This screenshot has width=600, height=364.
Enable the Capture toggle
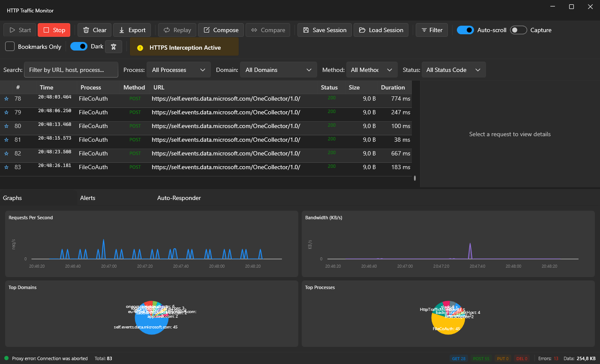pyautogui.click(x=519, y=30)
